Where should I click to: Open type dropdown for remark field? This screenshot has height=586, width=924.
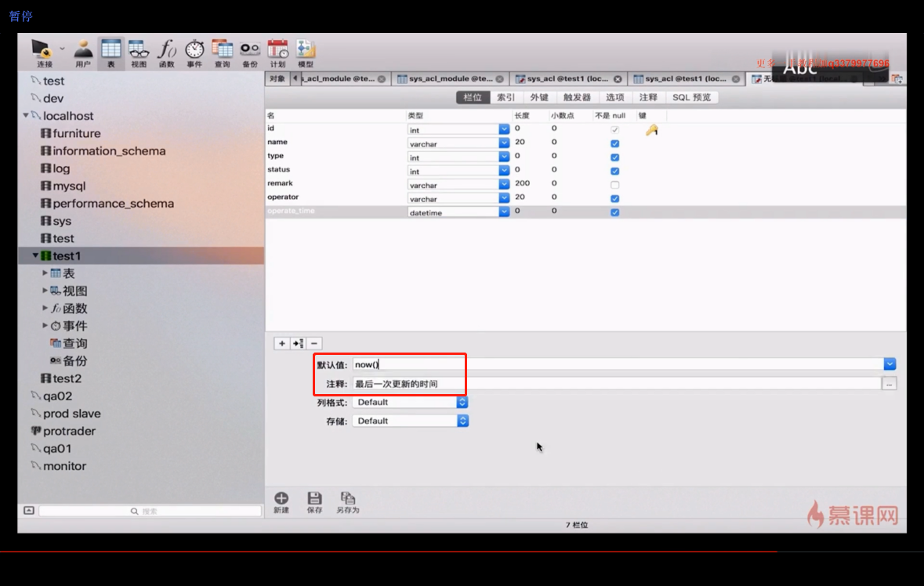[x=504, y=184]
